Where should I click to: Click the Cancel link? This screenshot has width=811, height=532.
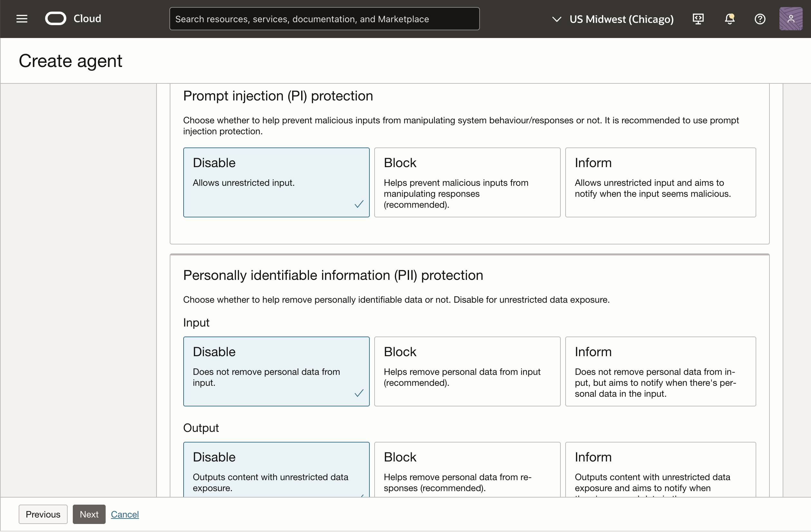pos(125,514)
